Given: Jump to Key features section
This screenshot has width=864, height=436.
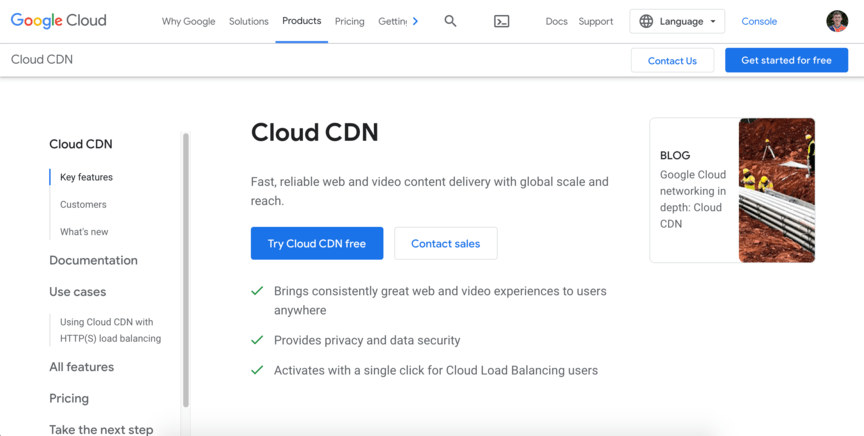Looking at the screenshot, I should 87,177.
